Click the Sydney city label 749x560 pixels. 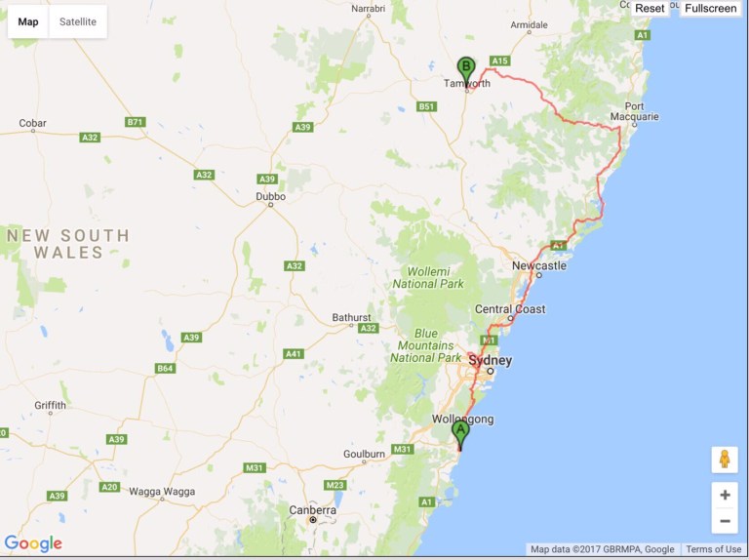491,360
